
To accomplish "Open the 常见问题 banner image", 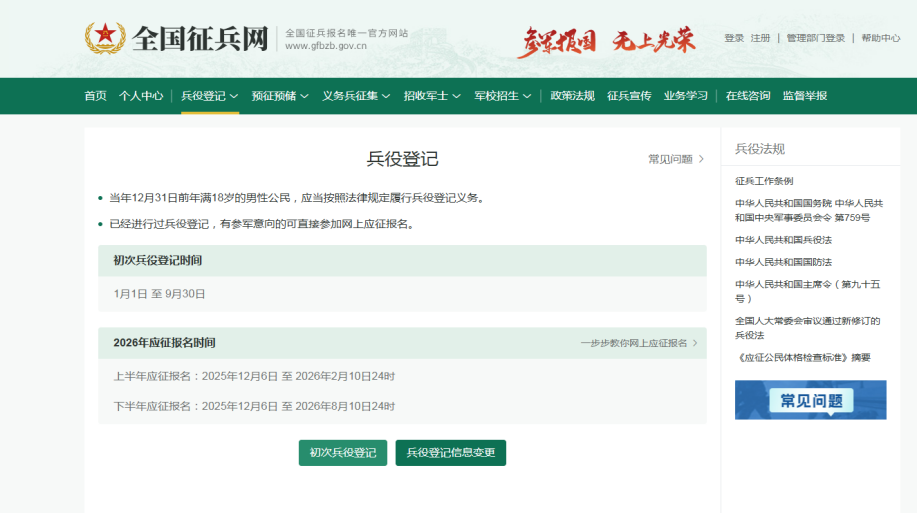I will [x=810, y=400].
